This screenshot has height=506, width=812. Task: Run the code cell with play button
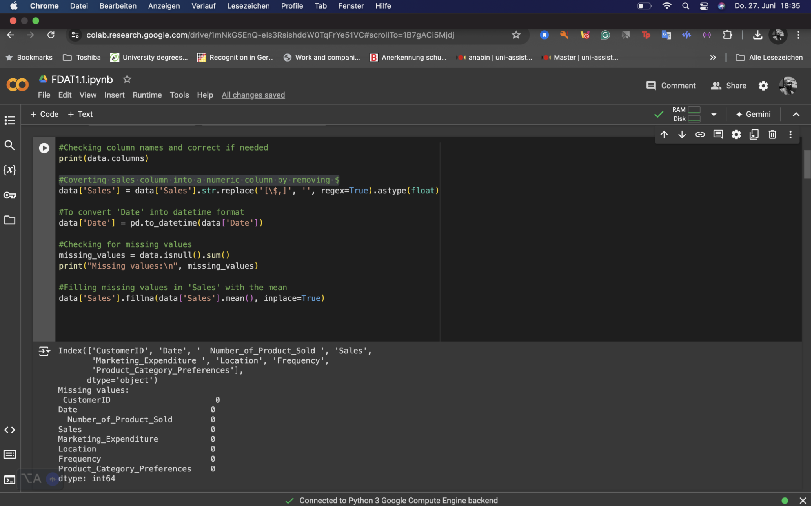click(44, 148)
